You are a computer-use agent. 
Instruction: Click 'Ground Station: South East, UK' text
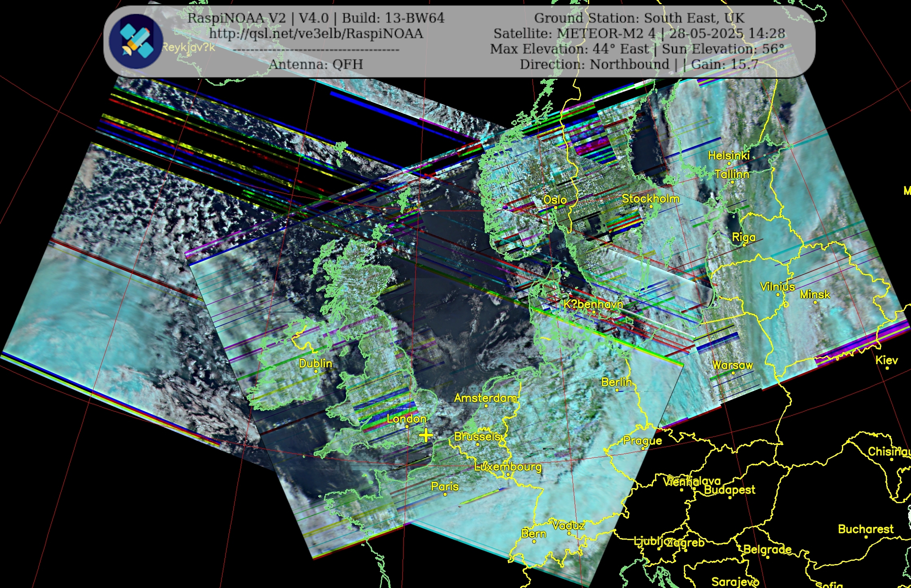tap(639, 18)
